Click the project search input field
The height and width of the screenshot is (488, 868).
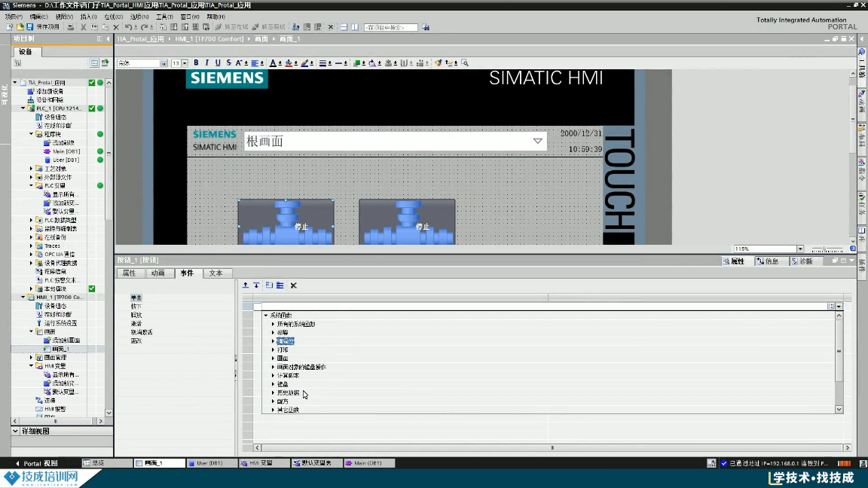(x=391, y=27)
